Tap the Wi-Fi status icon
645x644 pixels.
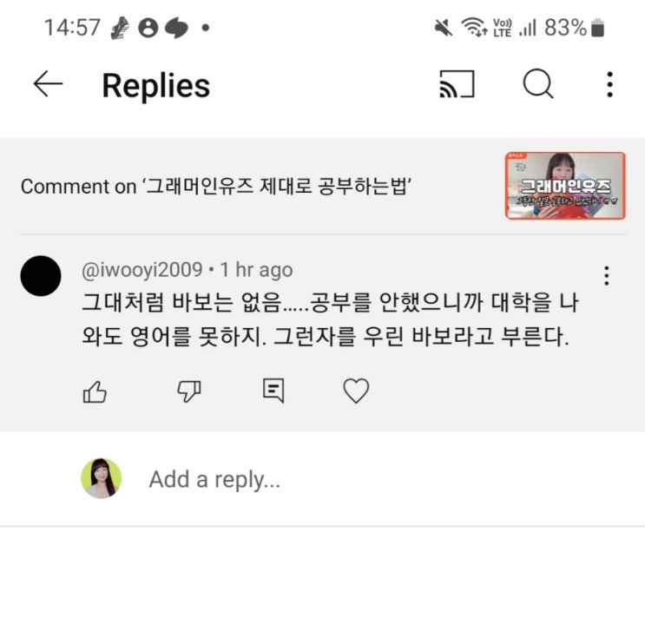(474, 27)
